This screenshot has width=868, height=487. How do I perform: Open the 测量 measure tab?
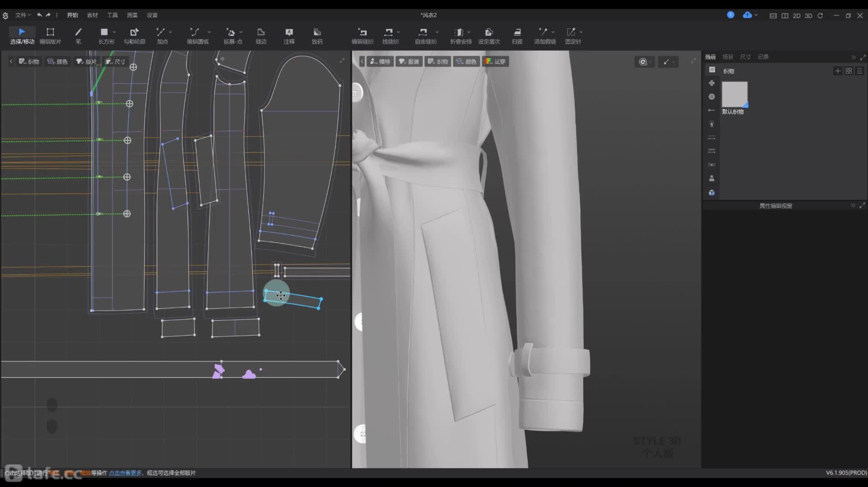pyautogui.click(x=132, y=15)
